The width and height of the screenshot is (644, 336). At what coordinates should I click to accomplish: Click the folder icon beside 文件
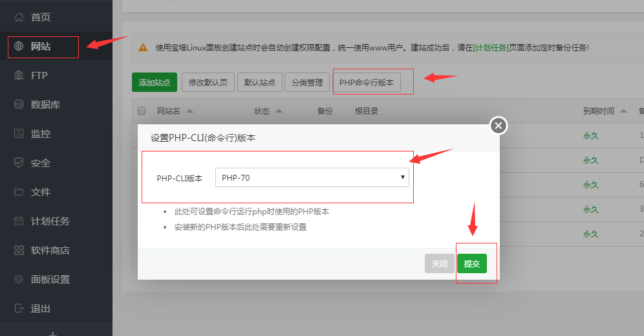tap(19, 192)
